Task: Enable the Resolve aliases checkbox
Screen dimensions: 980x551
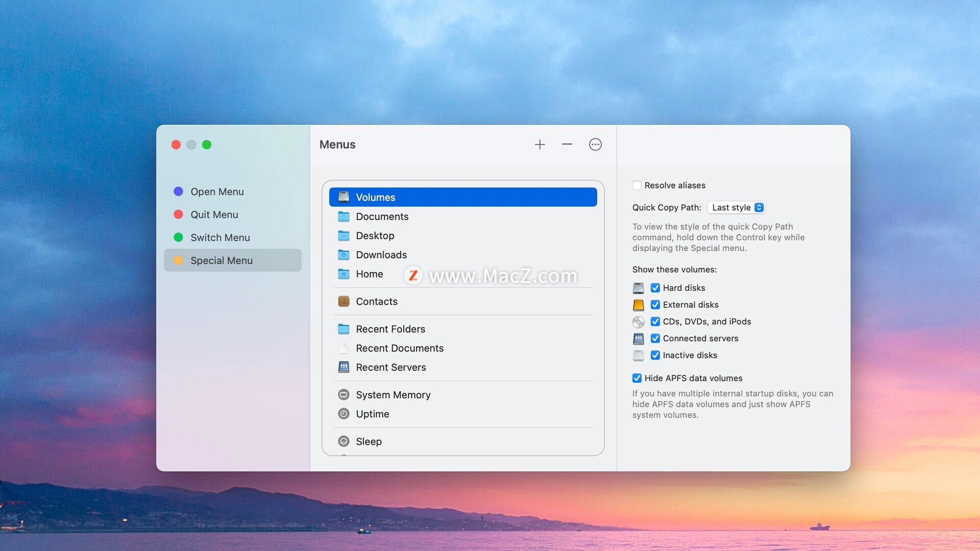Action: click(x=637, y=185)
